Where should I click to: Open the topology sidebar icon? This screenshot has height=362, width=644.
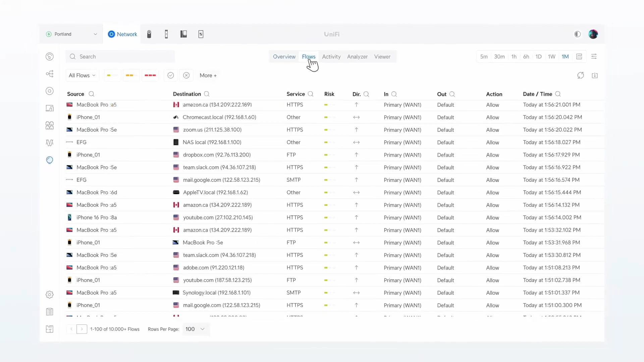(x=50, y=74)
